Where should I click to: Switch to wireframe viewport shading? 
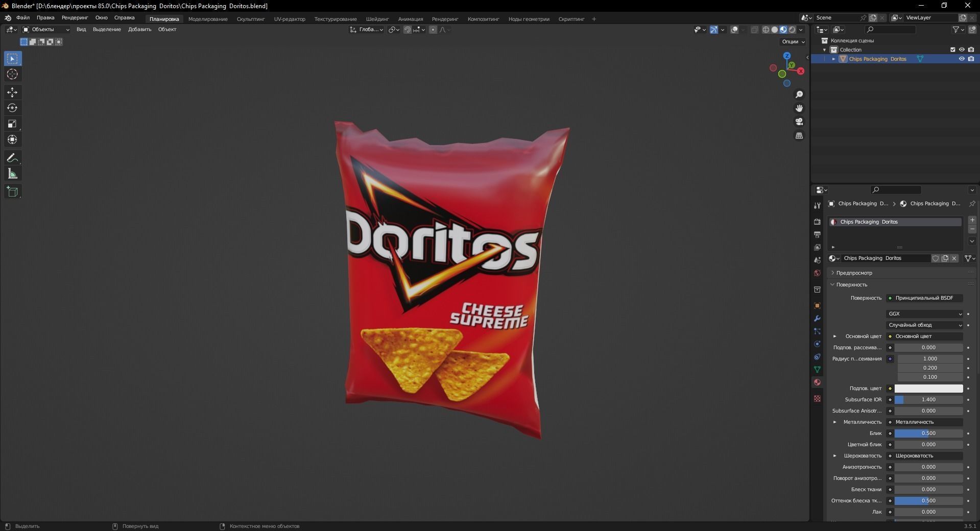(x=766, y=30)
